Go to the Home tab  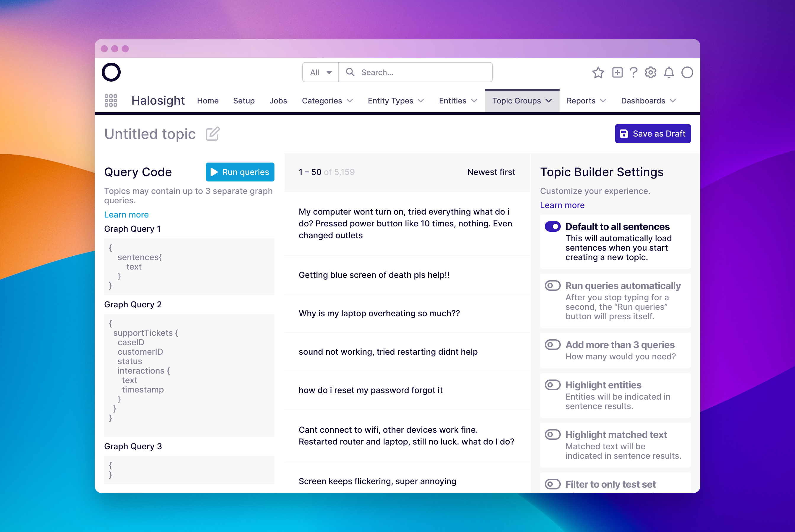[208, 100]
